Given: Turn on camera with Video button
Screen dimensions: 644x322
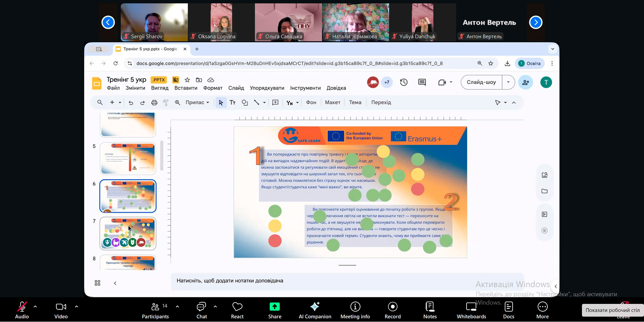Looking at the screenshot, I should click(61, 310).
